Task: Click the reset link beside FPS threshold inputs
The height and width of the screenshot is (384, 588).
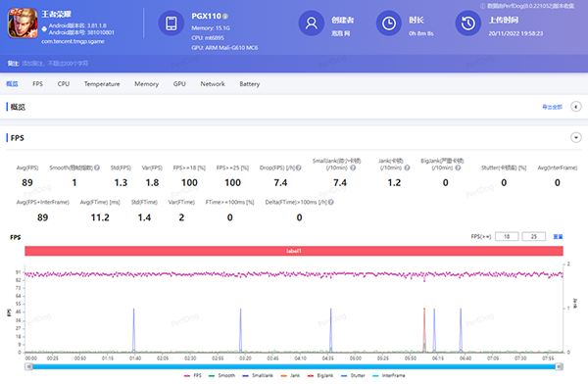Action: pos(558,237)
